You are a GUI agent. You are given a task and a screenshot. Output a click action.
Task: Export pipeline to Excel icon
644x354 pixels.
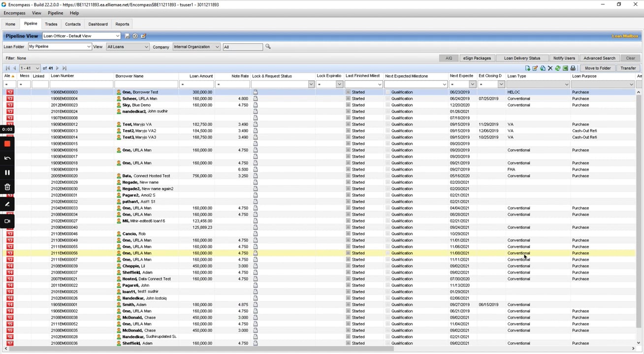pyautogui.click(x=565, y=68)
